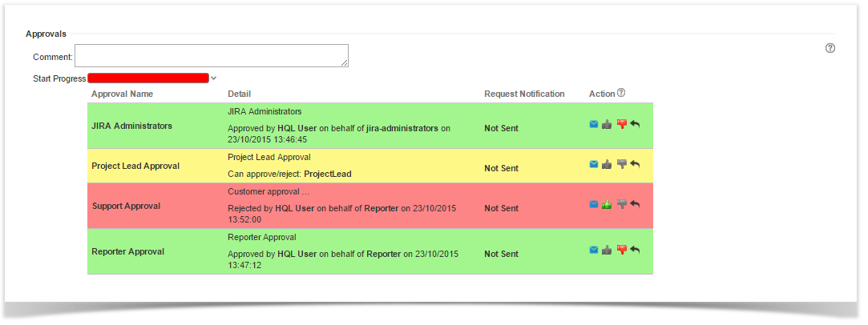This screenshot has width=868, height=325.
Task: Undo the Reporter Approval decision
Action: click(x=635, y=250)
